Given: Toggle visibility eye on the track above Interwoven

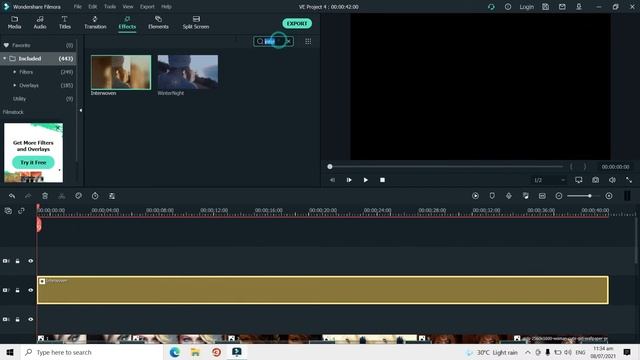Looking at the screenshot, I should 31,261.
